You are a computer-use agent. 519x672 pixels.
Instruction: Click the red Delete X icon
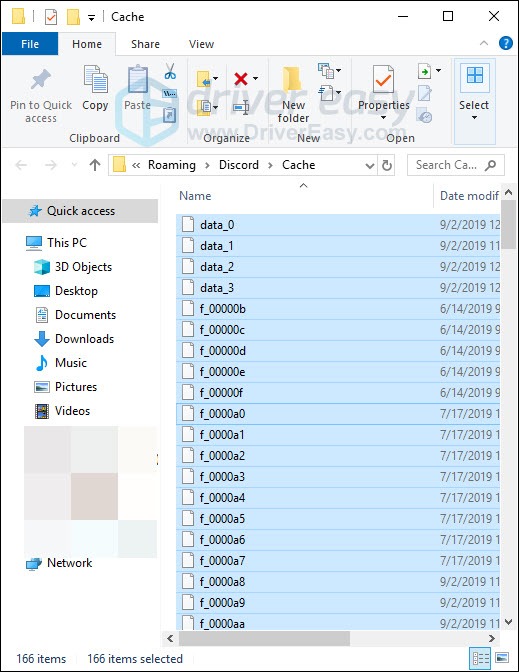coord(241,78)
